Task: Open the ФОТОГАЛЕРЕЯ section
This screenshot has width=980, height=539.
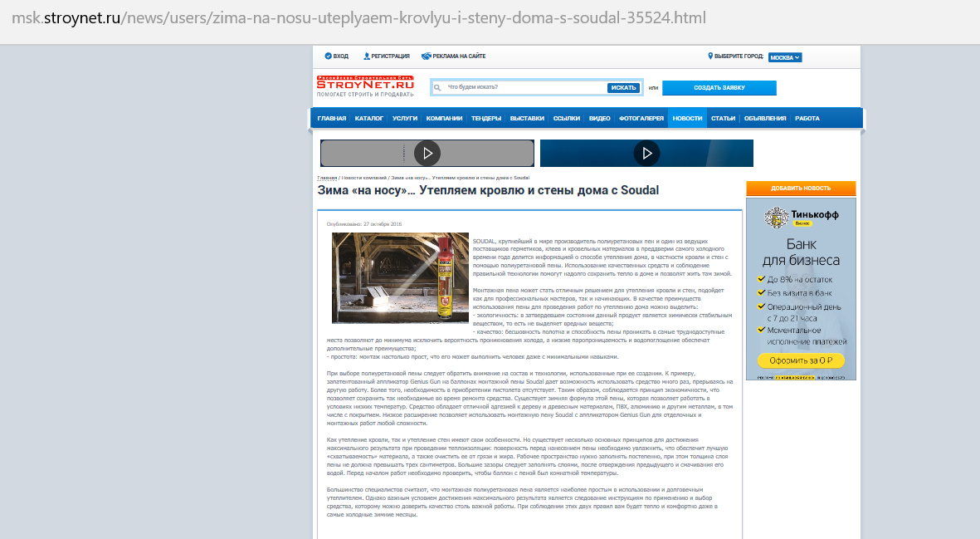Action: (641, 118)
